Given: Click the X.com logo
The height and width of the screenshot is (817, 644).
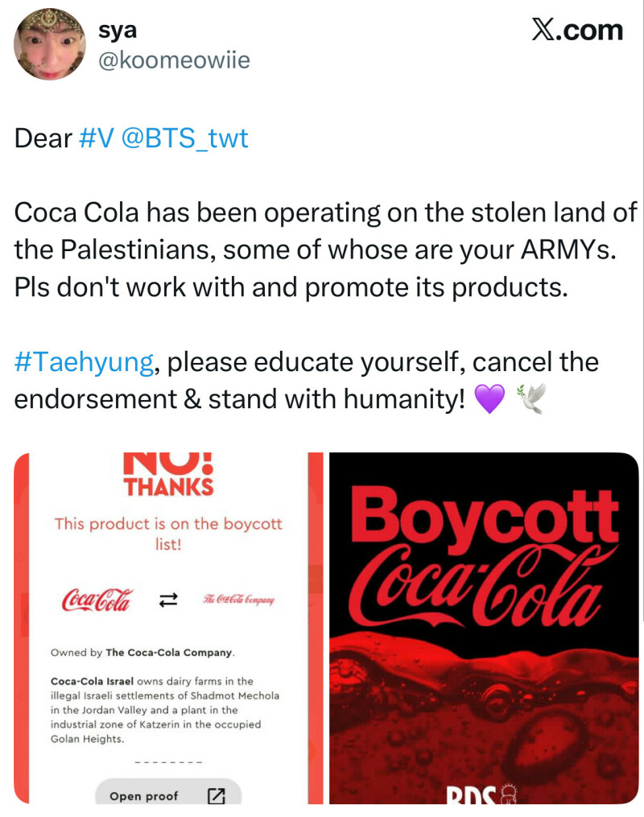Looking at the screenshot, I should click(x=577, y=30).
